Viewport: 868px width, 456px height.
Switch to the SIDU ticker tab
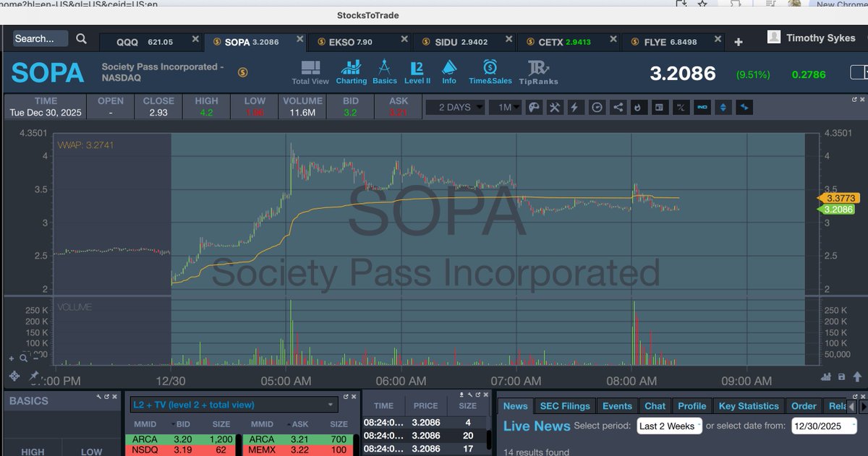464,42
